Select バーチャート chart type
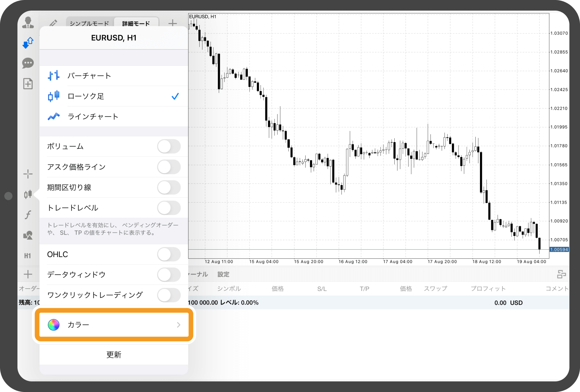This screenshot has height=392, width=580. pyautogui.click(x=89, y=76)
